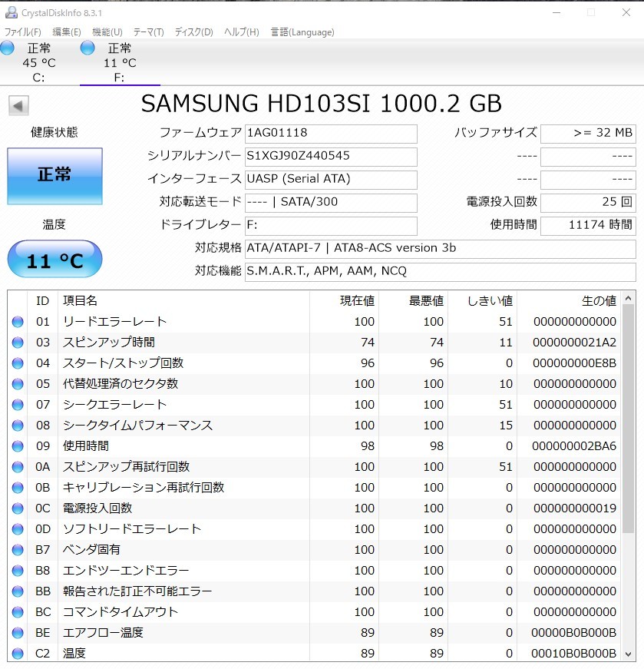Open the テーマ menu

point(148,32)
